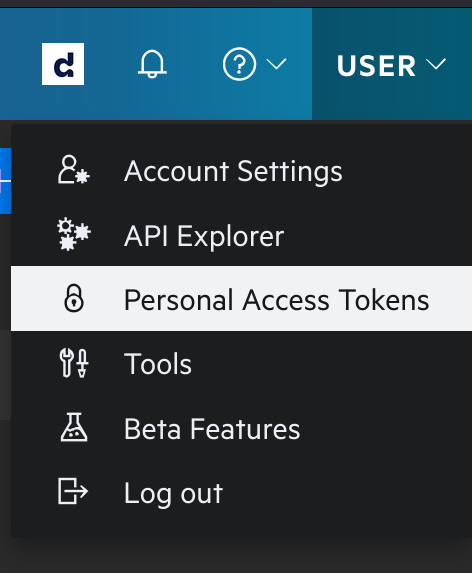472x573 pixels.
Task: Click the dark area beneath the dropdown menu
Action: coord(236,555)
